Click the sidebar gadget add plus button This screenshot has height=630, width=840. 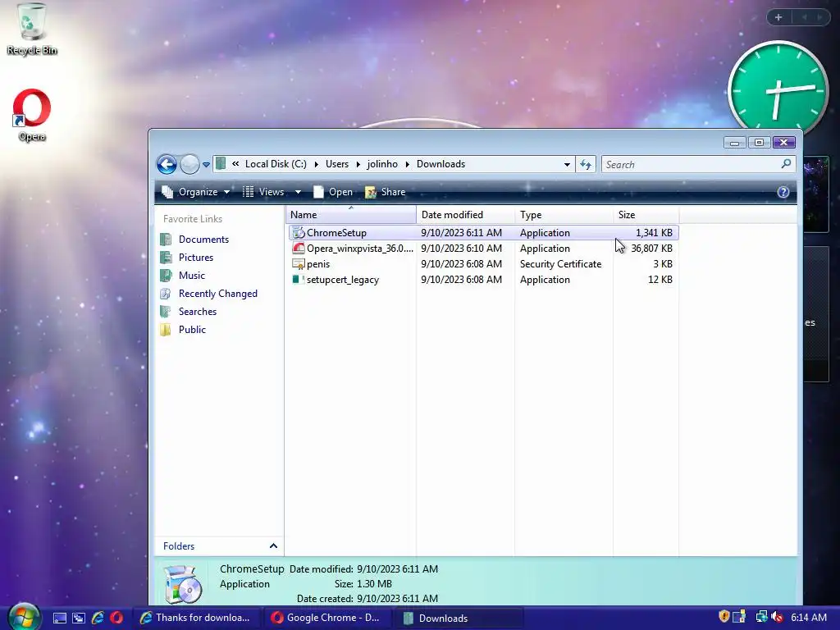[778, 17]
